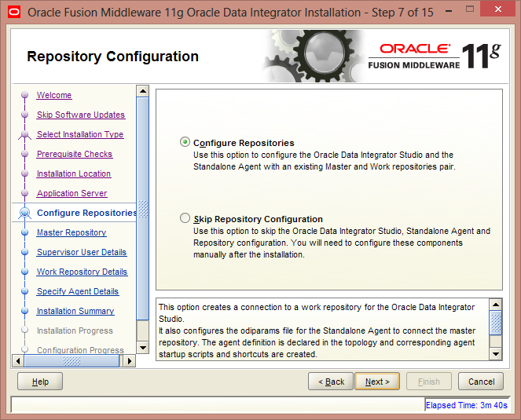Open the Prerequisite Checks step
The image size is (521, 420).
(75, 154)
